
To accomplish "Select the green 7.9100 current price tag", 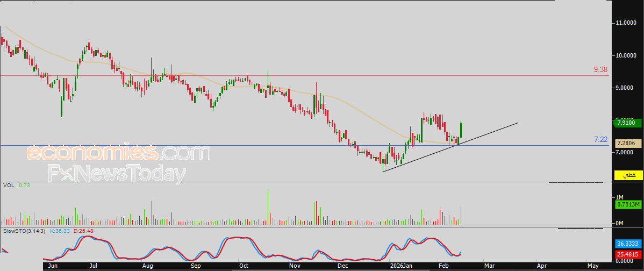I will pyautogui.click(x=627, y=123).
